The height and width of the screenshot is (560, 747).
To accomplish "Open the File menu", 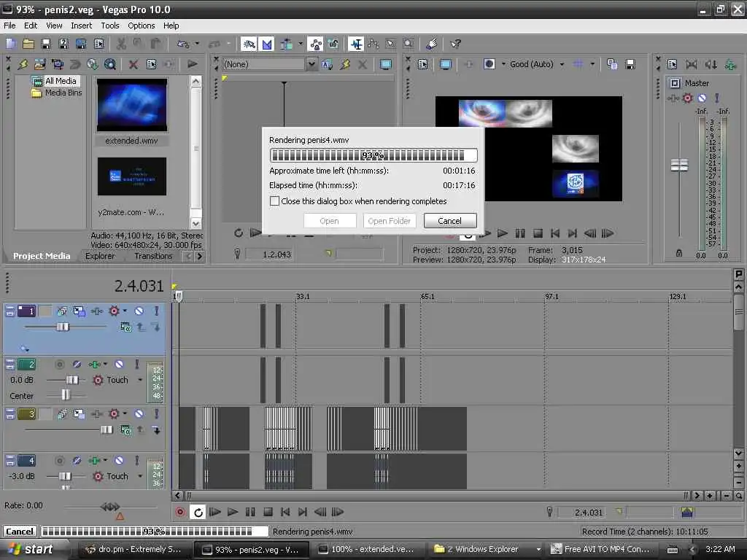I will tap(9, 26).
